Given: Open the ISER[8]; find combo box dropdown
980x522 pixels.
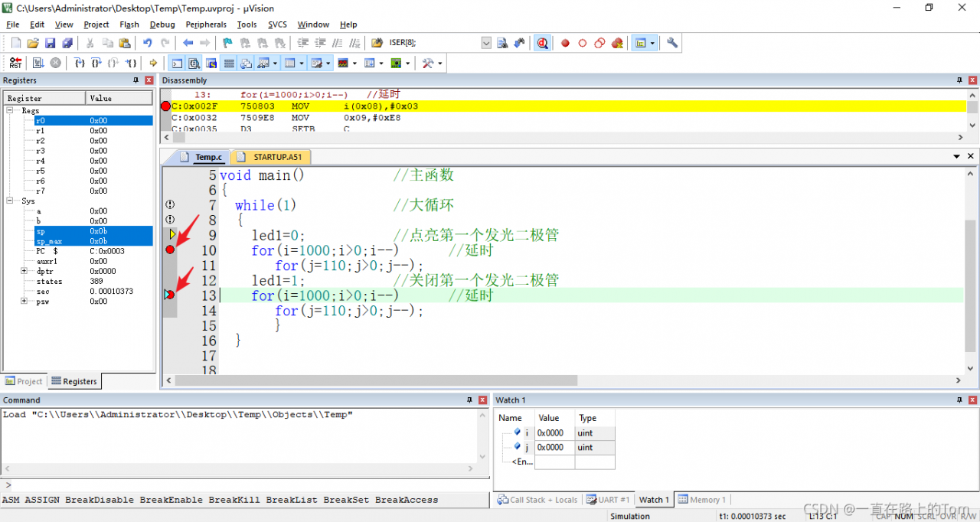Looking at the screenshot, I should 486,44.
